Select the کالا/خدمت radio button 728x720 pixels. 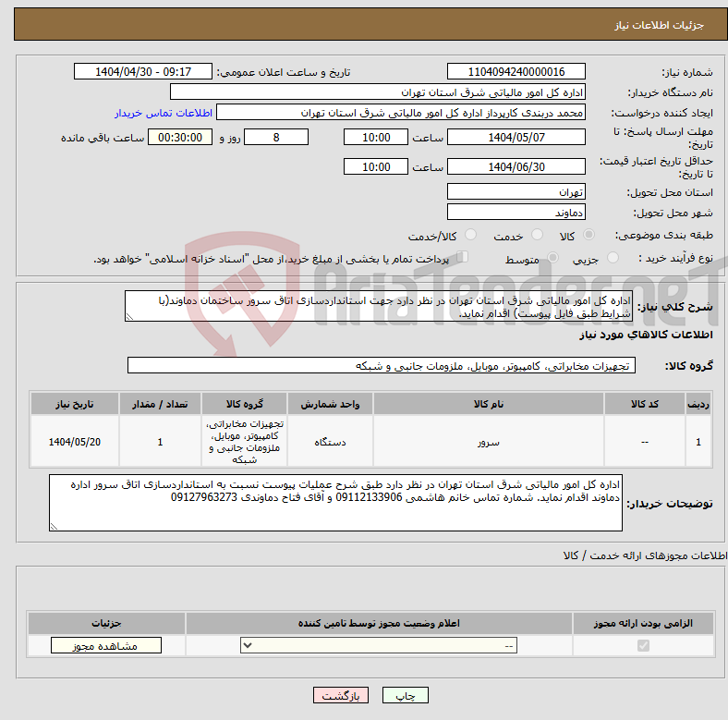pos(470,235)
